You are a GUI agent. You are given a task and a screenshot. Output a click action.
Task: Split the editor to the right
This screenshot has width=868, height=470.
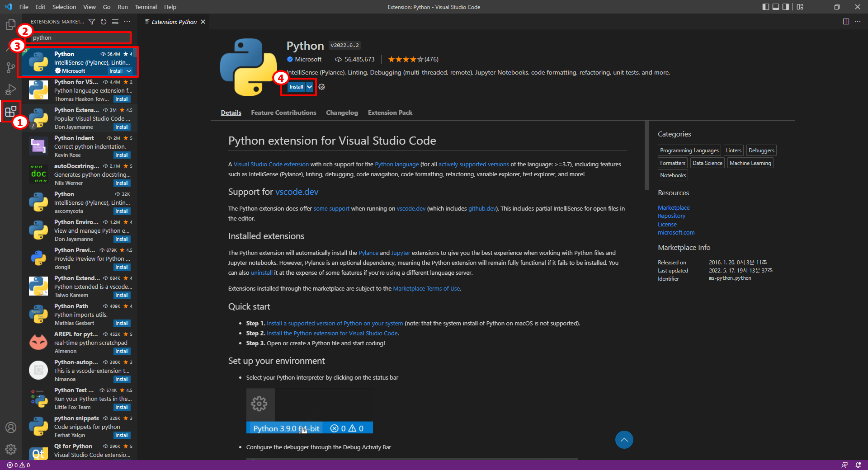[846, 22]
